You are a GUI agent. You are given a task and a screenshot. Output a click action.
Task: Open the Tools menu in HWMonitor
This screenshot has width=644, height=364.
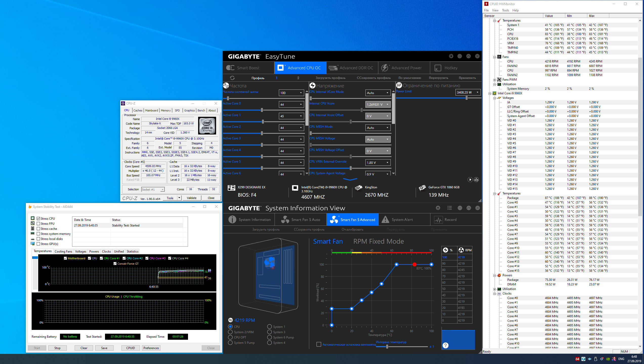(x=505, y=10)
